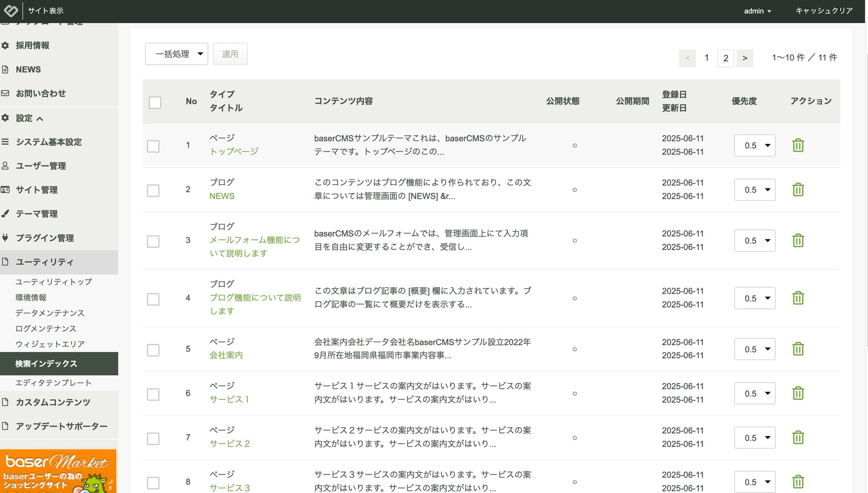
Task: Click trash icon for row 3 メールフォーム
Action: click(798, 240)
